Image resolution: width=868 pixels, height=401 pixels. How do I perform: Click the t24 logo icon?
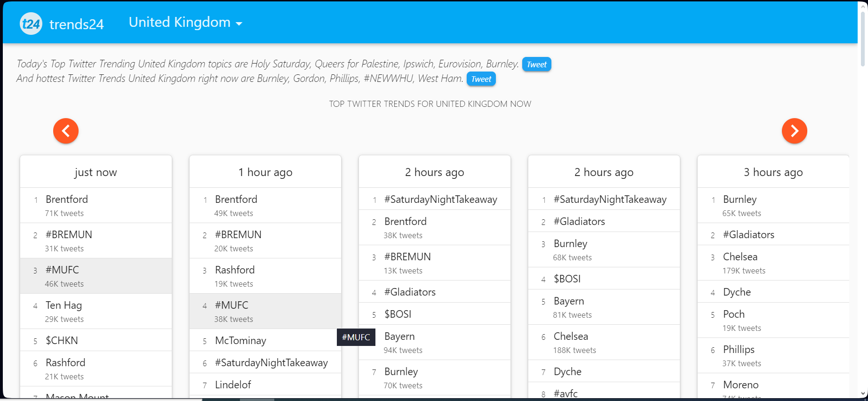pyautogui.click(x=31, y=24)
